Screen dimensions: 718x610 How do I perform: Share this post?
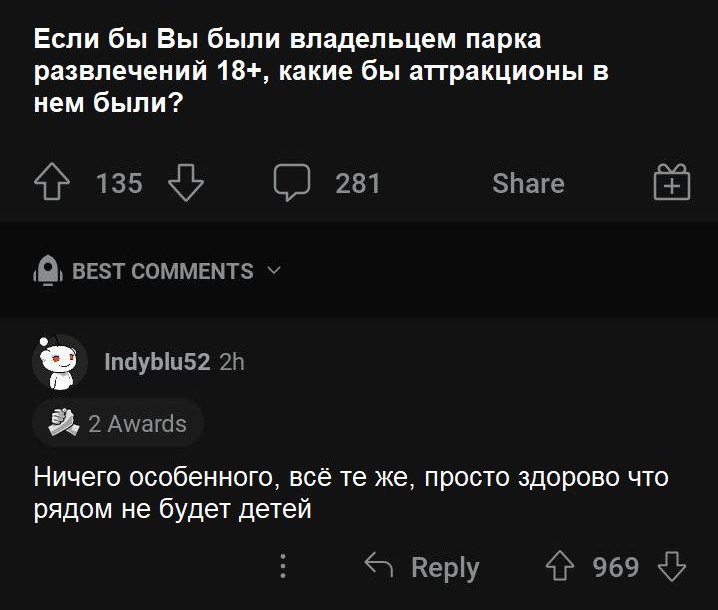(x=528, y=183)
